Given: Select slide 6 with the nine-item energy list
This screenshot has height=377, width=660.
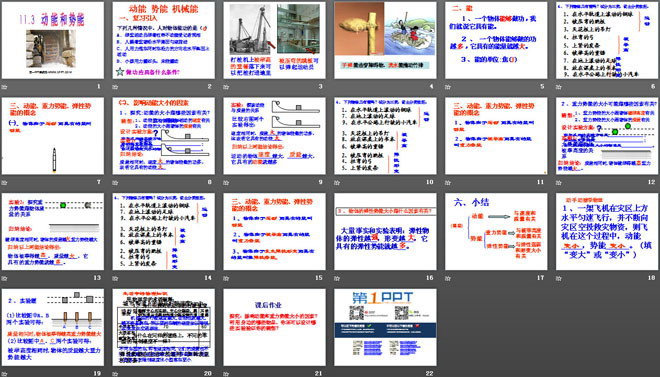Looking at the screenshot, I should (x=607, y=40).
